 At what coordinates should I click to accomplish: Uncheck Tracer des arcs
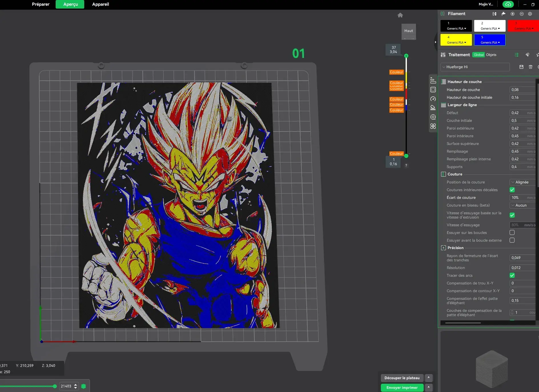(x=512, y=275)
